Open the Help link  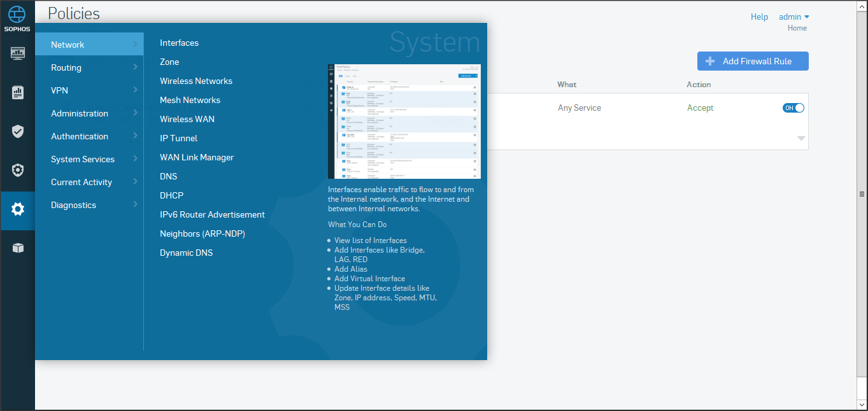(x=759, y=17)
